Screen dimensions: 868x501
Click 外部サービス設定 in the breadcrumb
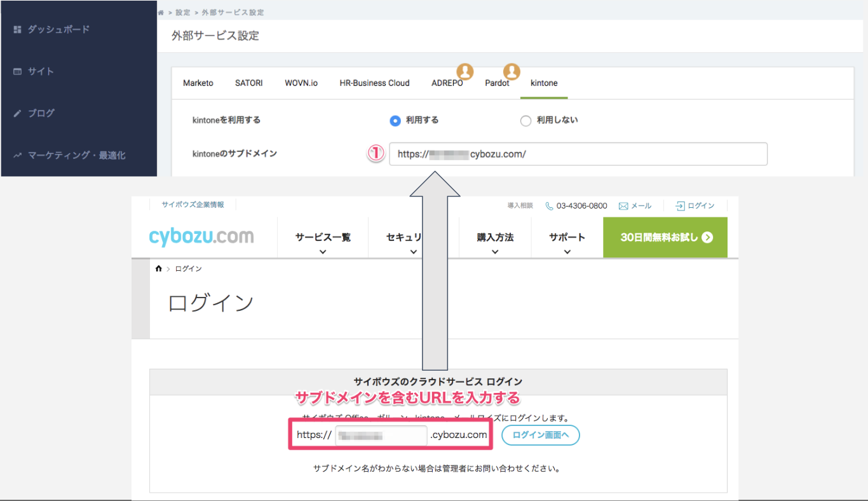click(233, 12)
